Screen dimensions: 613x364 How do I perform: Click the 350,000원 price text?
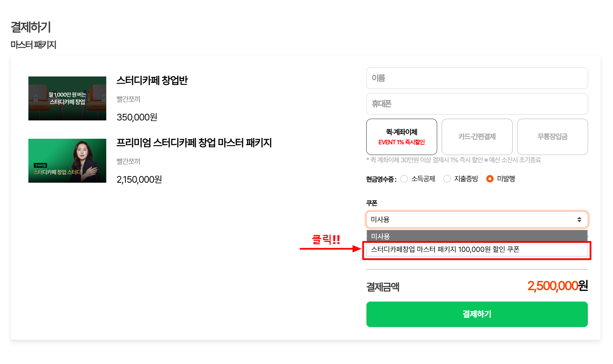click(x=137, y=117)
